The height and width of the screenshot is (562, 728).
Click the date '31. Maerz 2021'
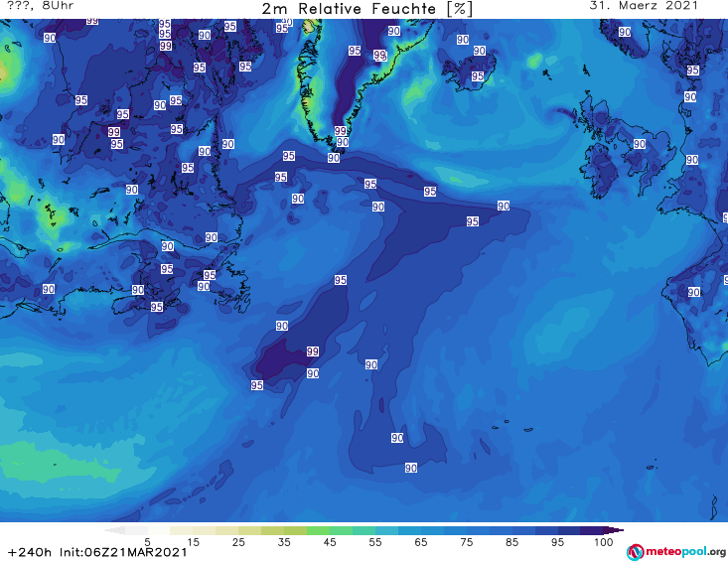(644, 6)
